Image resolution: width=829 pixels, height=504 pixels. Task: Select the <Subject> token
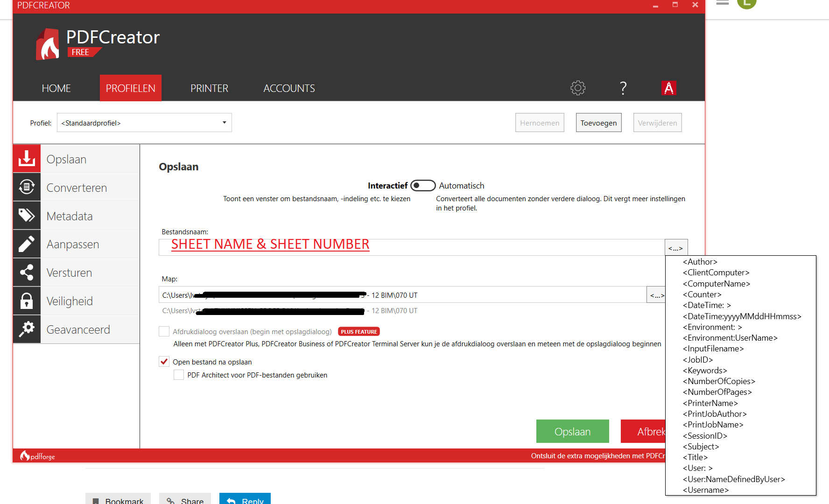coord(701,447)
